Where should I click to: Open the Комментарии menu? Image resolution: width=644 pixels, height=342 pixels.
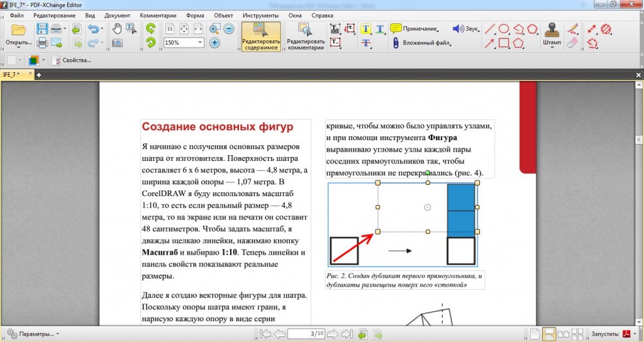tap(158, 15)
